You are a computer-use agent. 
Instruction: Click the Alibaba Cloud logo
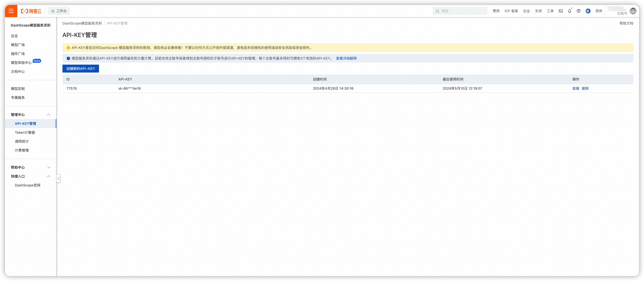pos(31,11)
